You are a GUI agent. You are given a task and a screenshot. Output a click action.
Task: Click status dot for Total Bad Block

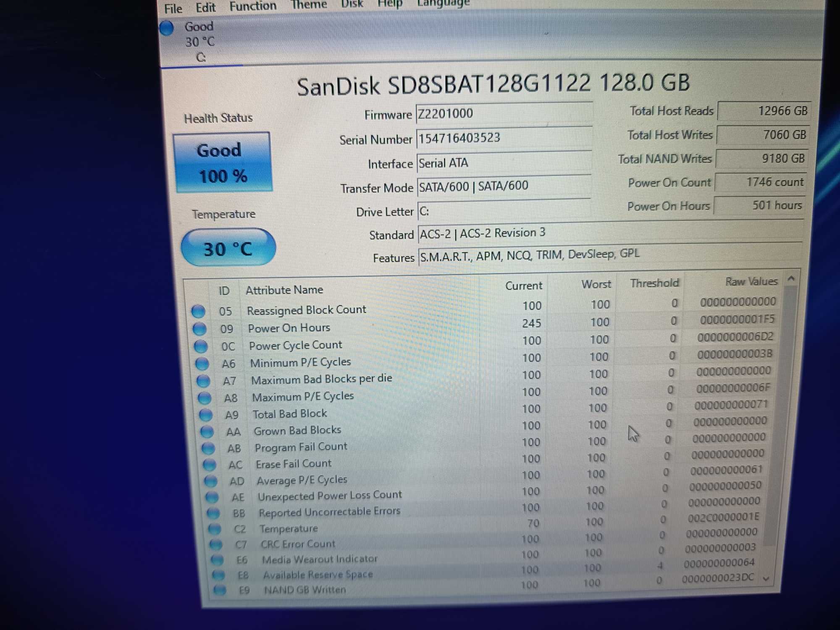(206, 415)
